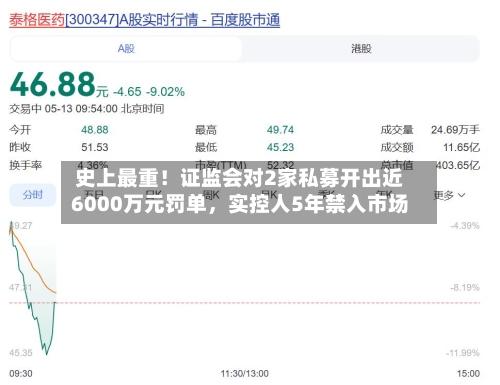Click the 45.35 price axis label
500x385 pixels.
coord(21,353)
